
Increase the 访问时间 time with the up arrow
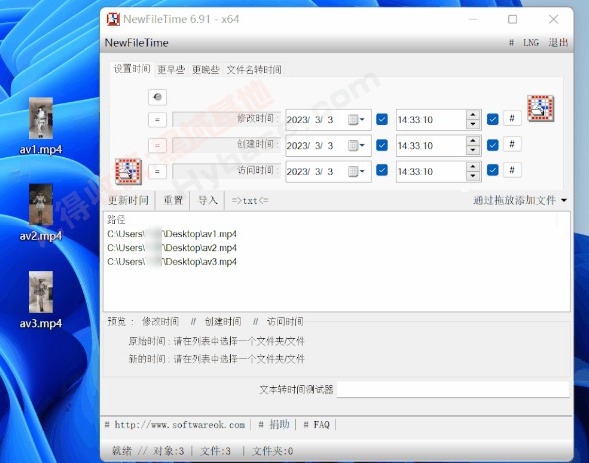click(x=473, y=167)
